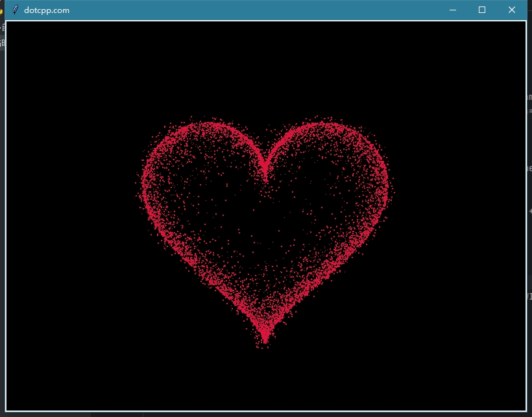The width and height of the screenshot is (532, 417).
Task: Maximize the dotcpp.com window
Action: 482,10
